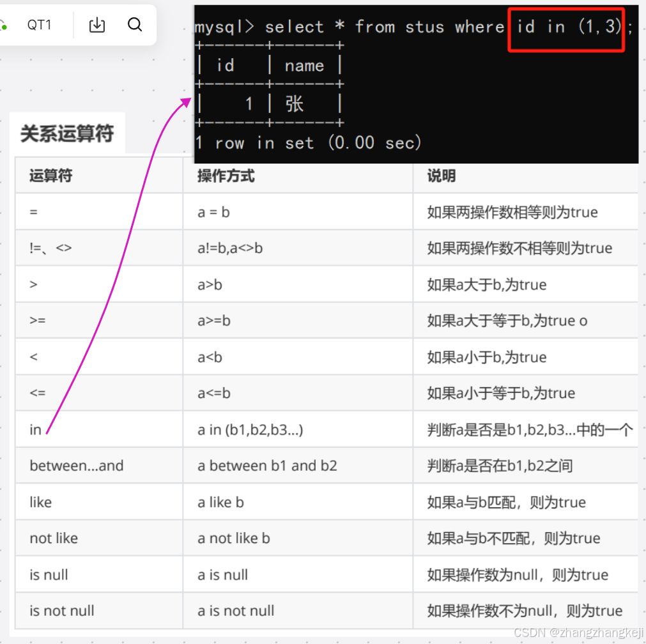
Task: Select the 'a in (b1,b2,b3...)' cell
Action: 298,429
